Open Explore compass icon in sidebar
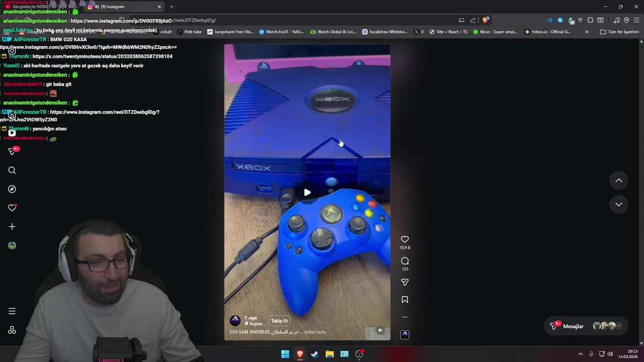The image size is (644, 362). click(x=12, y=189)
